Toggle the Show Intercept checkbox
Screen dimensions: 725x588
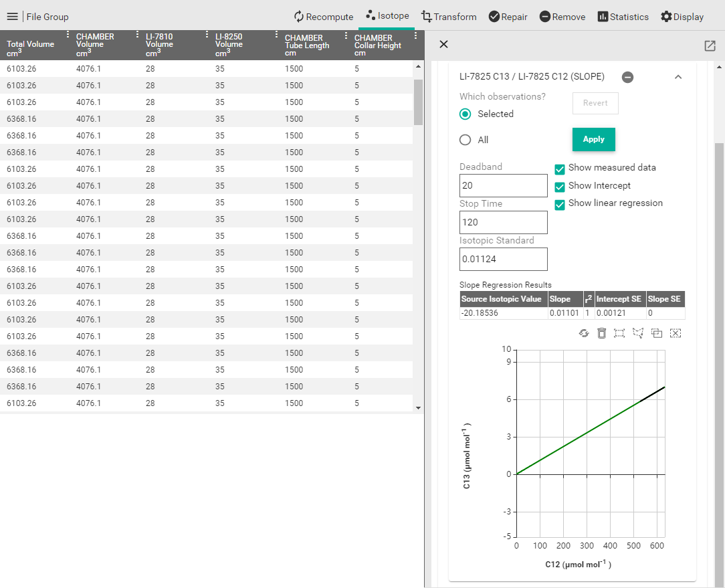pos(560,187)
